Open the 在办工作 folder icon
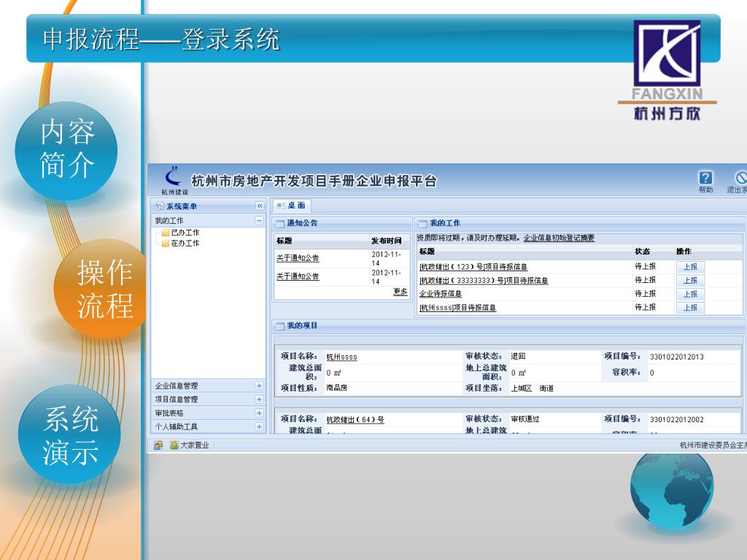The width and height of the screenshot is (747, 560). 166,244
